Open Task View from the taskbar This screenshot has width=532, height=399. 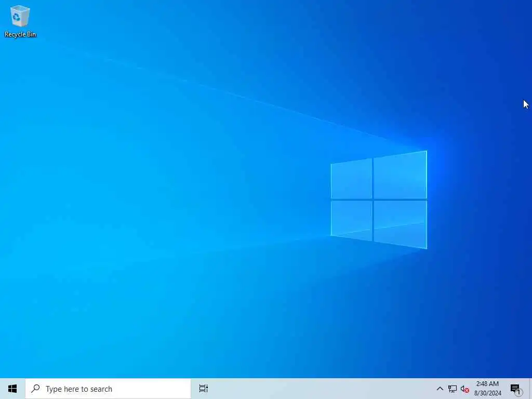pyautogui.click(x=203, y=389)
